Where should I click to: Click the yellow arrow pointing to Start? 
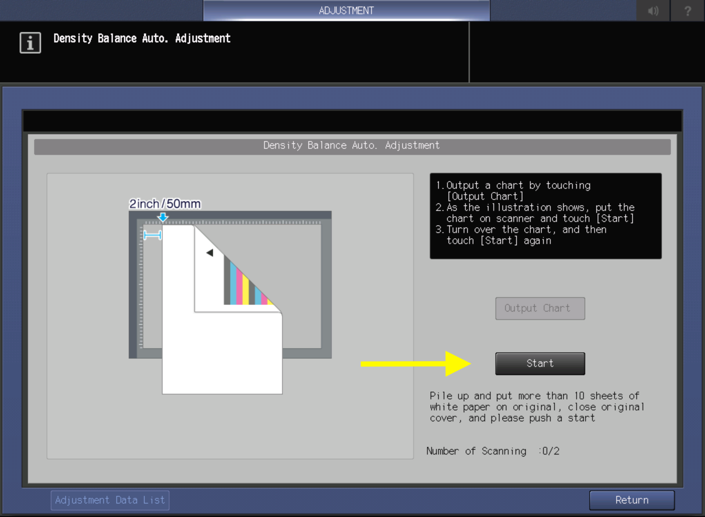(x=415, y=363)
